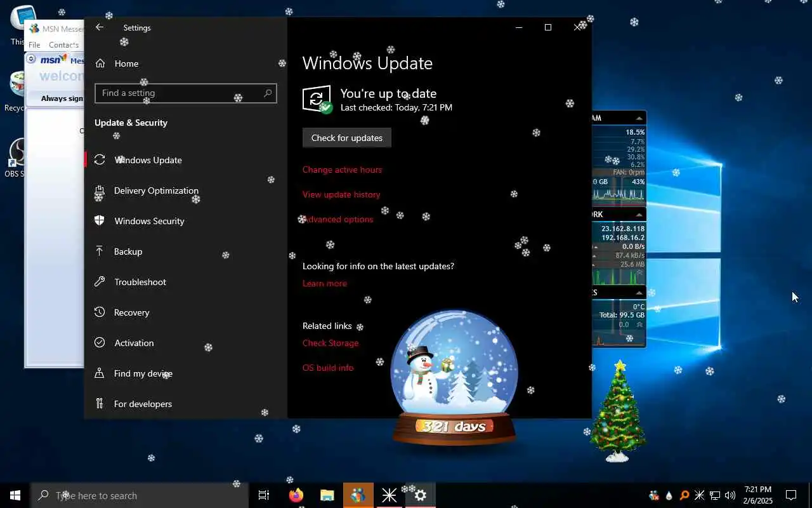Open the volume speaker icon in tray
The image size is (812, 508).
click(x=730, y=495)
